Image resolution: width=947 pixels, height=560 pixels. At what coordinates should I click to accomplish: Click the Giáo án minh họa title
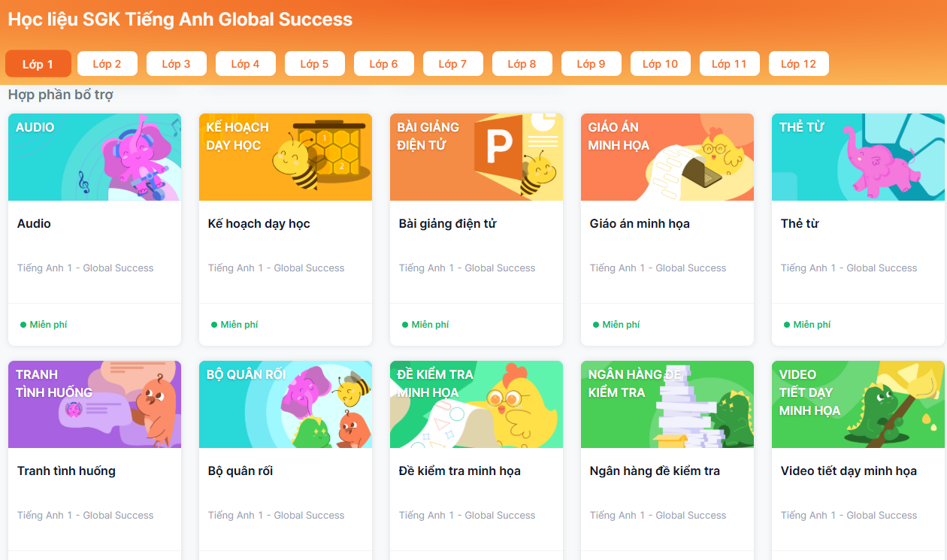[640, 224]
